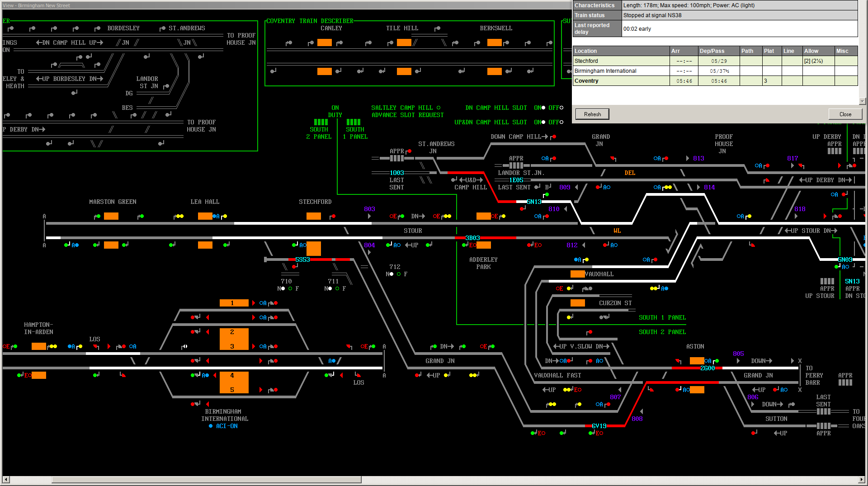Click the South 2 Panel on-duty indicator

(321, 122)
